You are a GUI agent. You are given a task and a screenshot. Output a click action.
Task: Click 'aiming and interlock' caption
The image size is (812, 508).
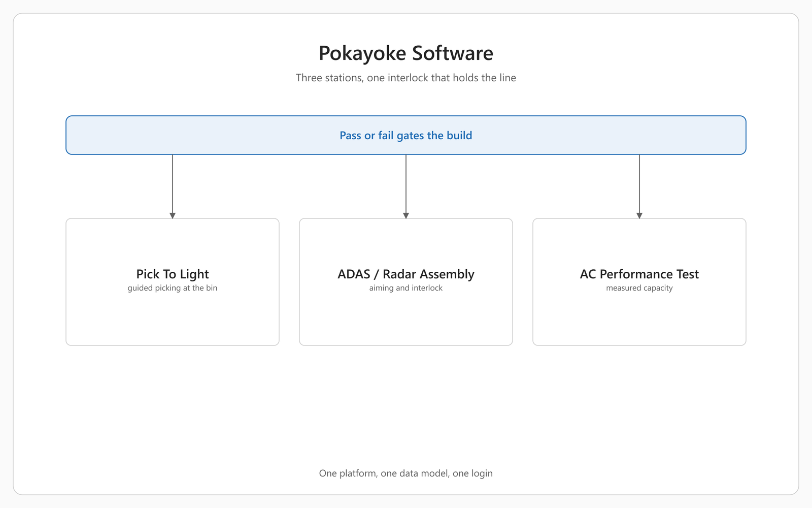coord(406,288)
